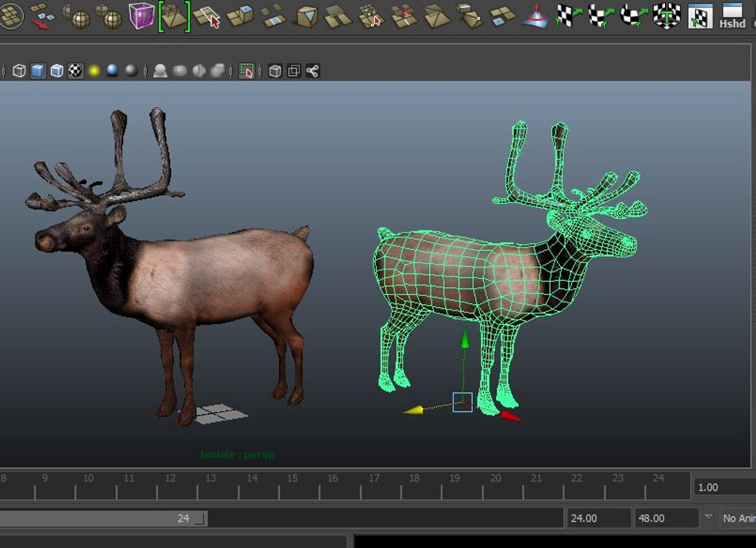Select the Sculpt Geometry tool shelf icon
This screenshot has width=756, height=548.
point(536,16)
